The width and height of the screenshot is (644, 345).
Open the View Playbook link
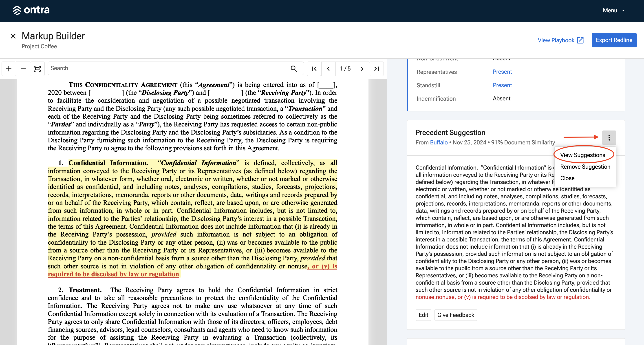(560, 40)
